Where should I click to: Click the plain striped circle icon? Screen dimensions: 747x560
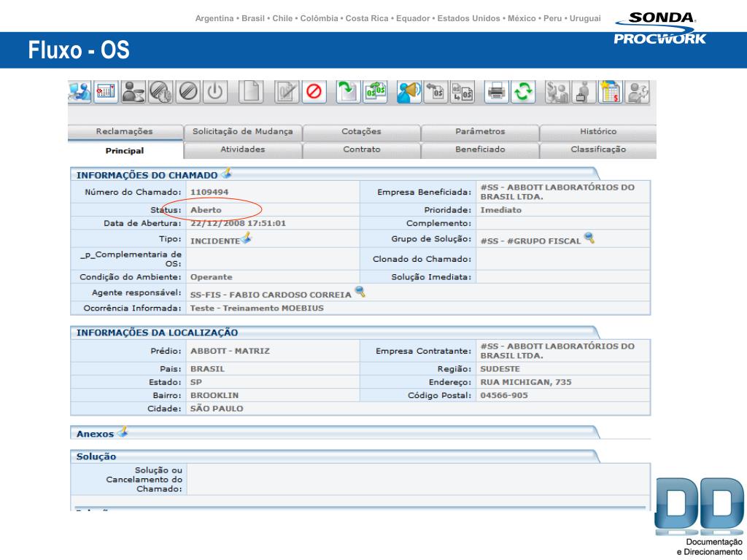(187, 91)
